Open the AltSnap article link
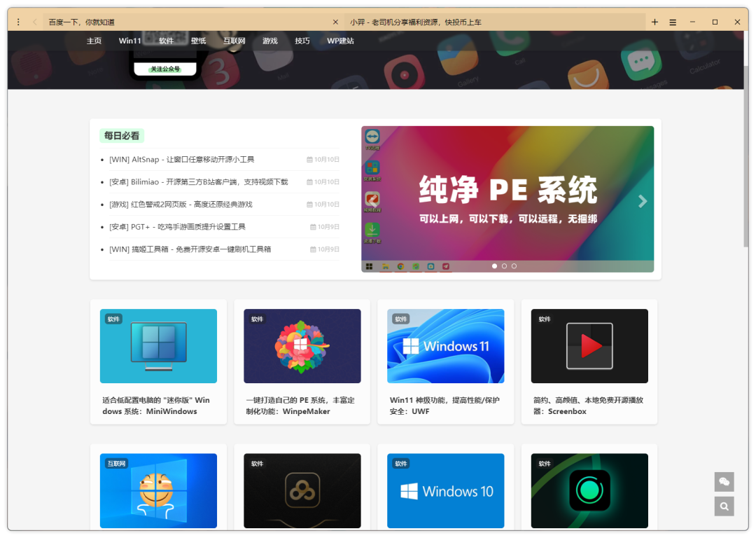The height and width of the screenshot is (538, 756). coord(182,159)
